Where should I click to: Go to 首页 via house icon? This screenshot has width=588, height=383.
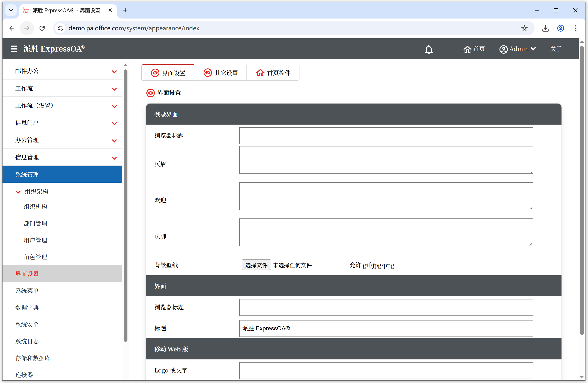(467, 49)
